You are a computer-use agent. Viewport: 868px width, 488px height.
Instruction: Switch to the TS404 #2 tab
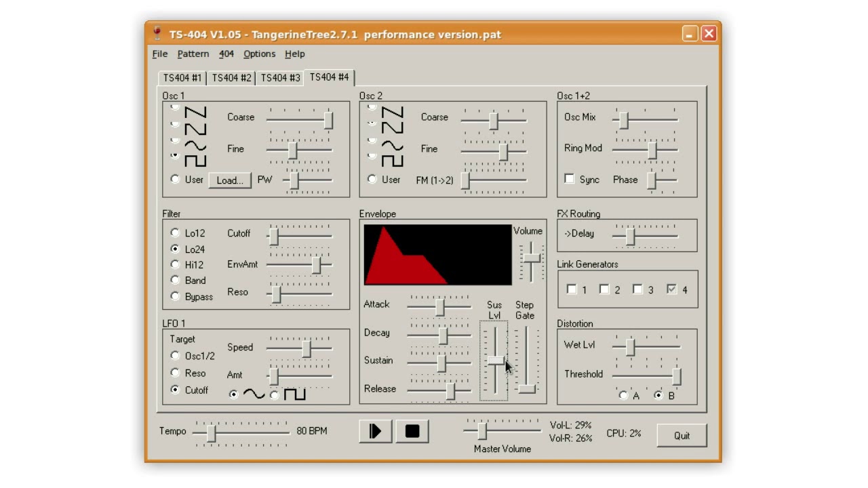[x=231, y=78]
